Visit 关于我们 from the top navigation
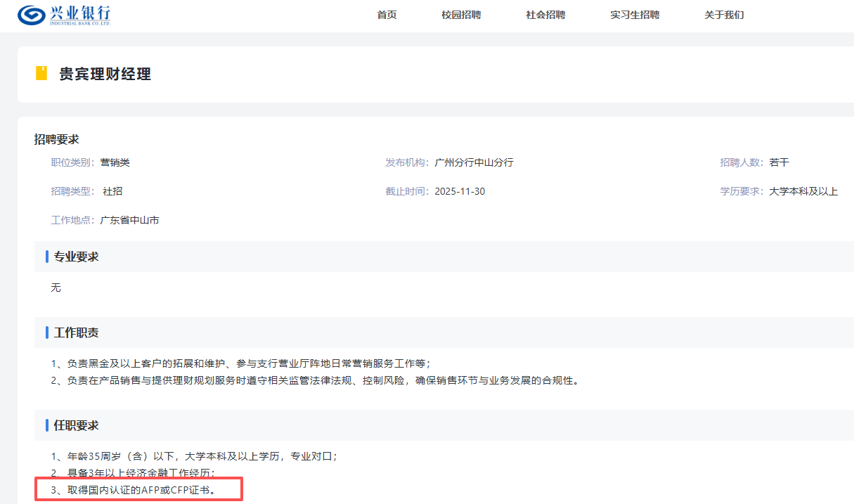 click(724, 15)
